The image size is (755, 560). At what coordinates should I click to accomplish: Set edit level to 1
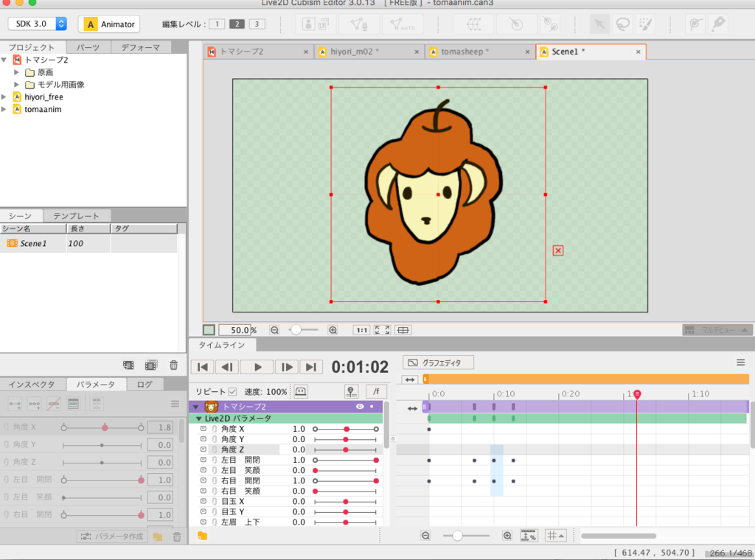tap(217, 24)
